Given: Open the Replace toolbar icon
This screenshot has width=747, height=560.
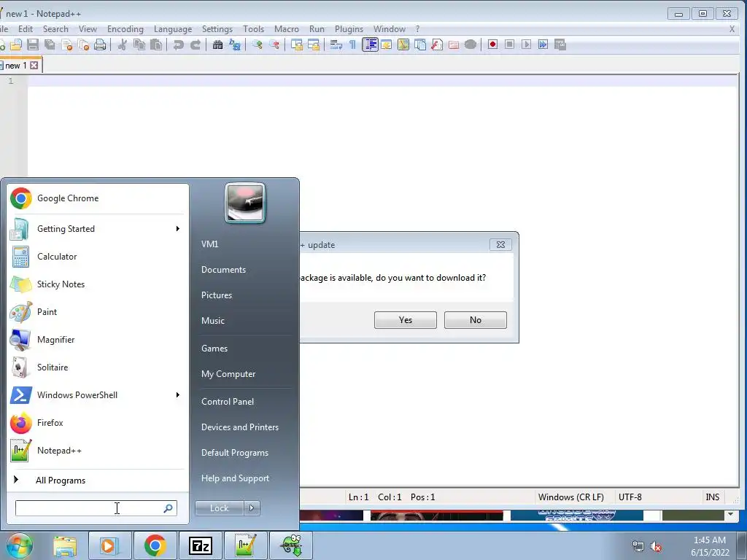Looking at the screenshot, I should (x=235, y=44).
